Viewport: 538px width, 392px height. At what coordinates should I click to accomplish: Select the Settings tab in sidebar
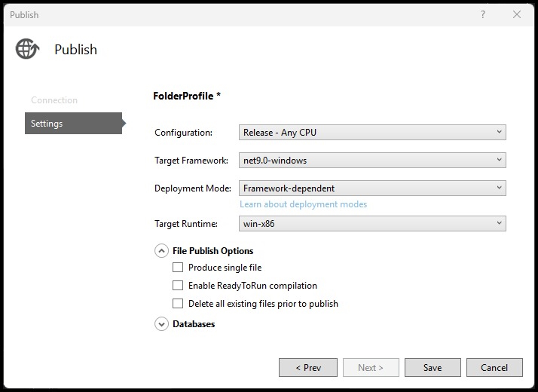(x=73, y=123)
